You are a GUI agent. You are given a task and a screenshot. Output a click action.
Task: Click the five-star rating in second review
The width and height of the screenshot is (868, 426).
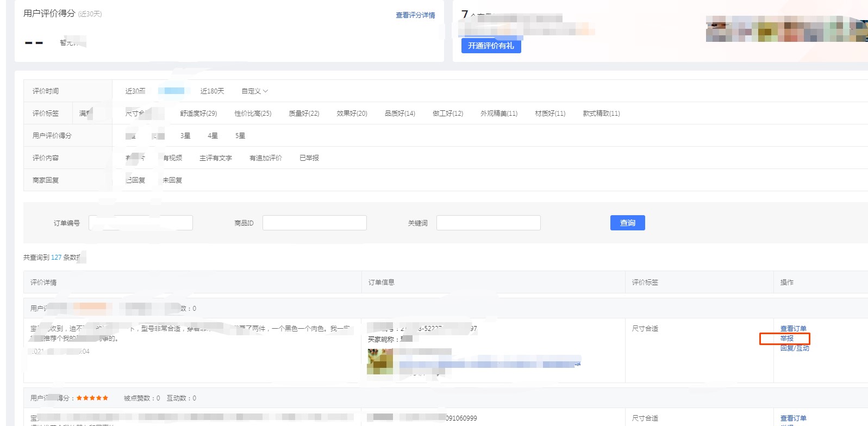[92, 398]
